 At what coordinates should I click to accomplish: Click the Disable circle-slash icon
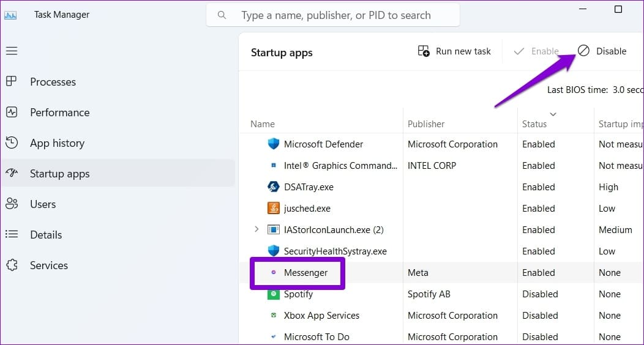583,50
